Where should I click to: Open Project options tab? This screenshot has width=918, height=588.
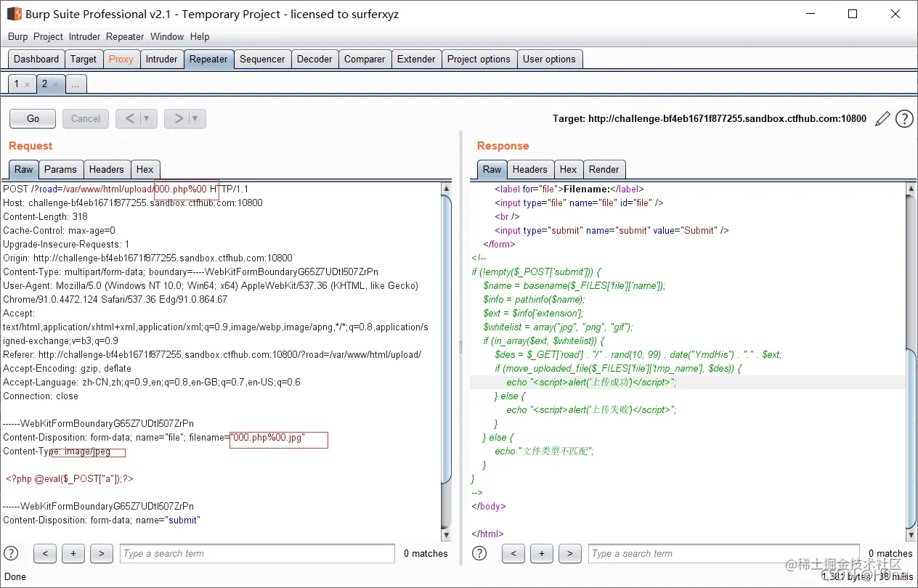[x=479, y=60]
